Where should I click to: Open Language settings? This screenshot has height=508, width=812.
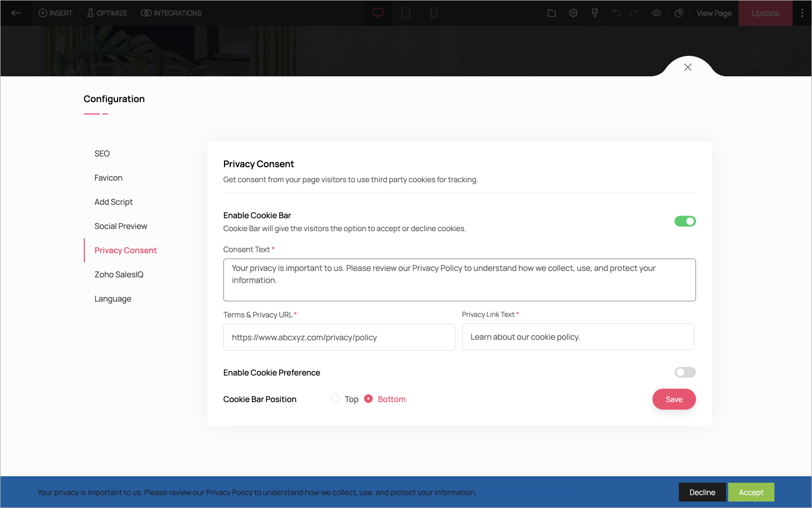click(113, 299)
